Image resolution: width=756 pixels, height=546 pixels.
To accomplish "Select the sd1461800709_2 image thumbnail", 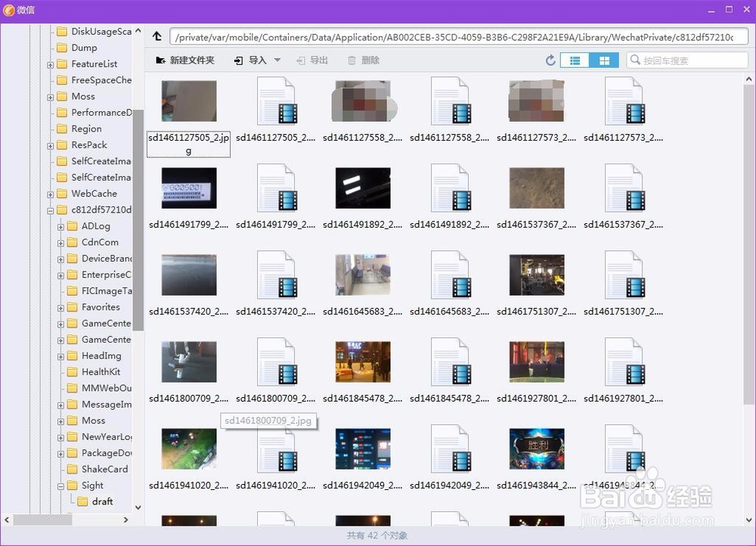I will pos(189,361).
